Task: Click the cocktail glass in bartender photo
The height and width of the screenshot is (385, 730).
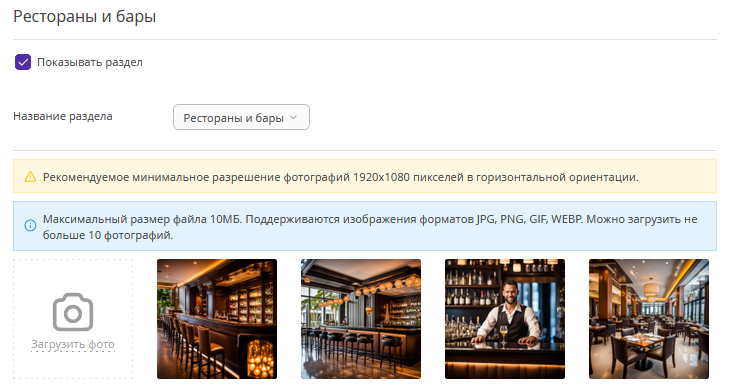Action: pos(504,336)
